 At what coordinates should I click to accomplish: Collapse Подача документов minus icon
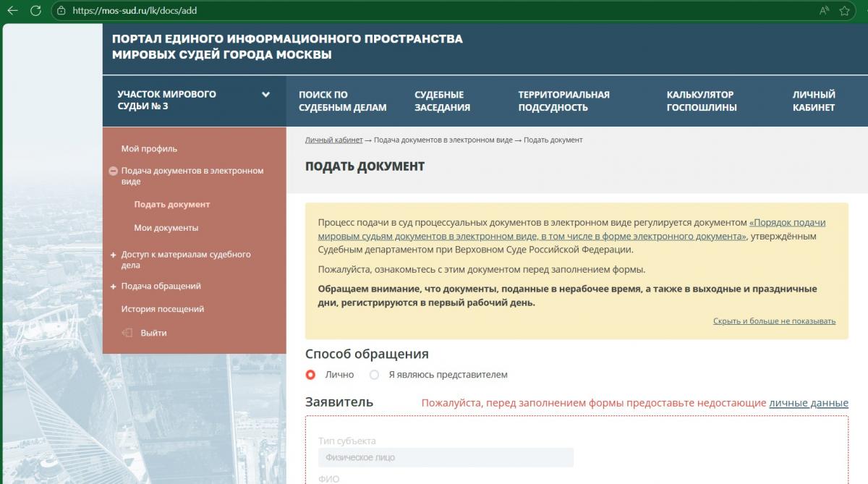pyautogui.click(x=113, y=171)
